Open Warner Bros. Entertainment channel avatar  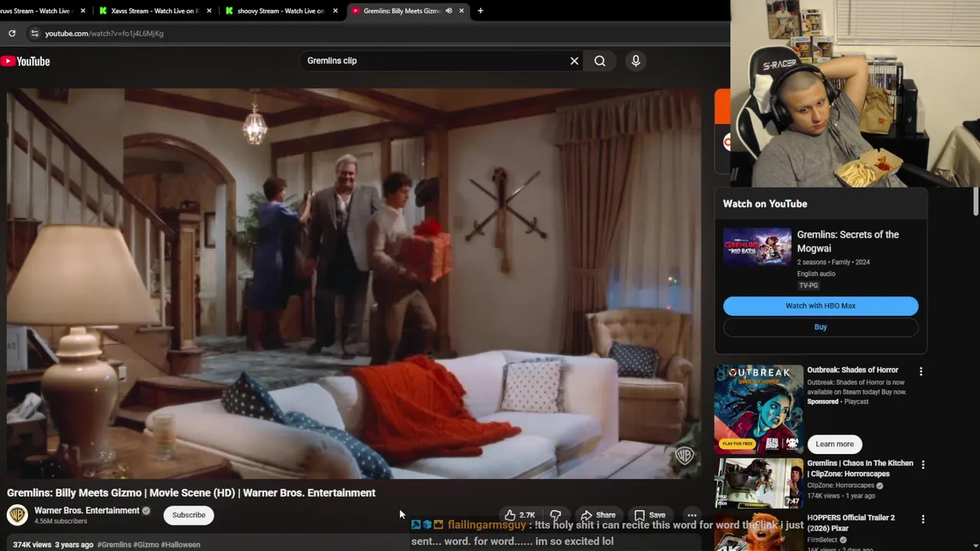17,515
